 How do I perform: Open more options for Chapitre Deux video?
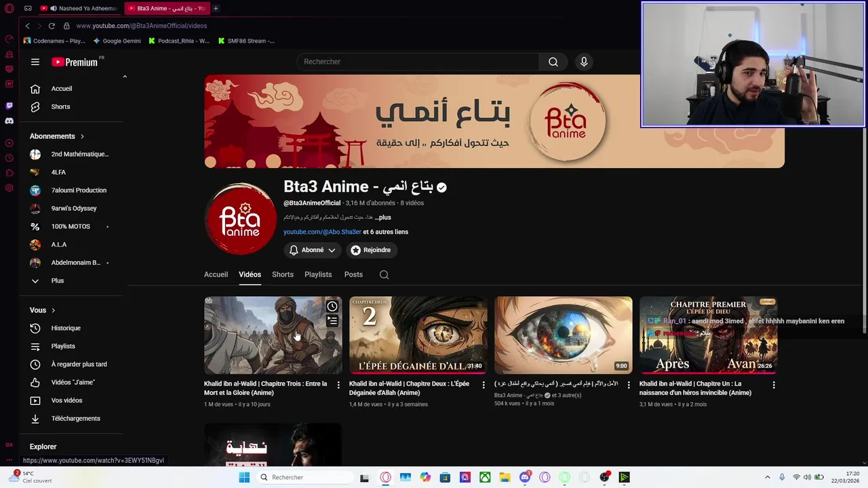(484, 385)
